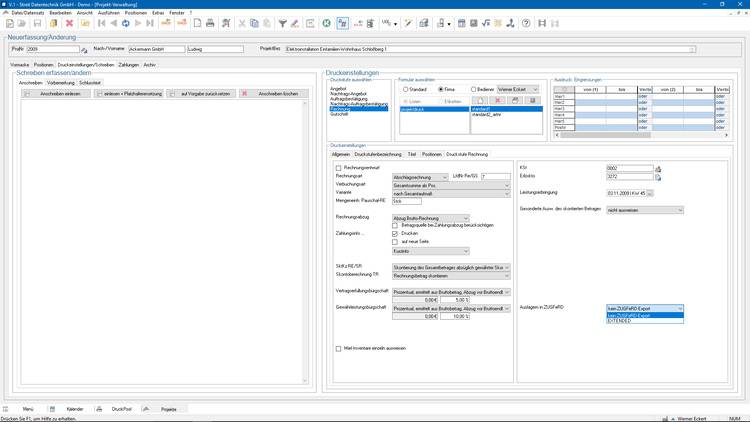Screen dimensions: 750x422
Task: Click the filter funnel icon in toolbar
Action: pyautogui.click(x=282, y=23)
